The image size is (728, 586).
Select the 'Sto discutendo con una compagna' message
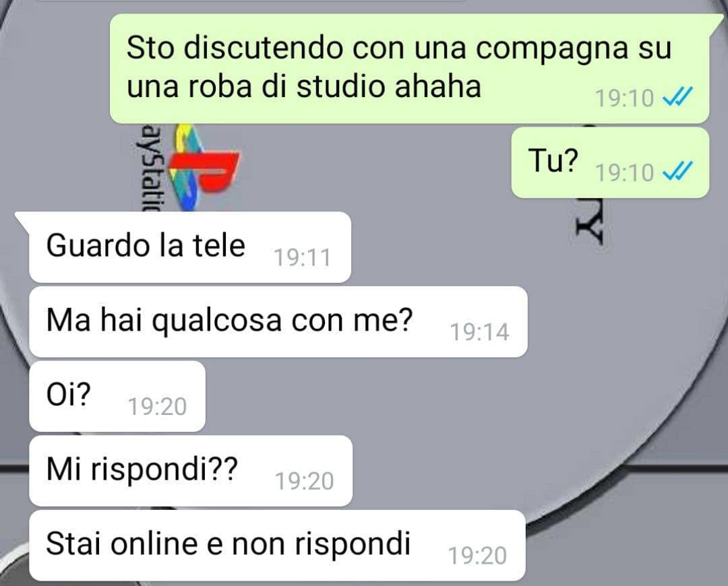[409, 69]
